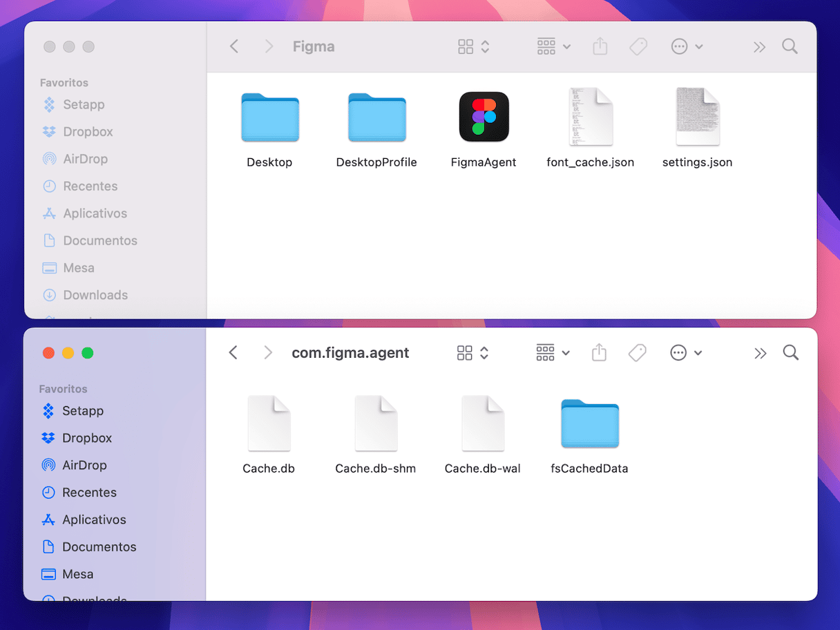The width and height of the screenshot is (840, 630).
Task: Expand the more actions menu in com.figma.agent window
Action: [x=686, y=353]
